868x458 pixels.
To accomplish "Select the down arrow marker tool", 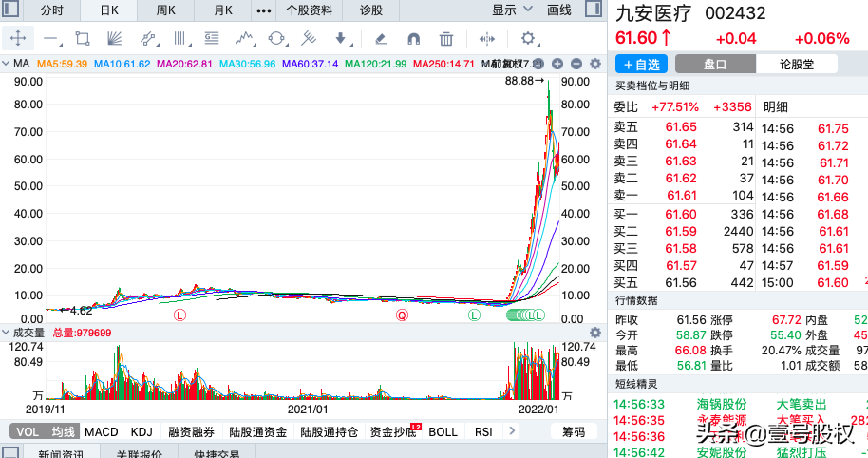I will (x=342, y=38).
